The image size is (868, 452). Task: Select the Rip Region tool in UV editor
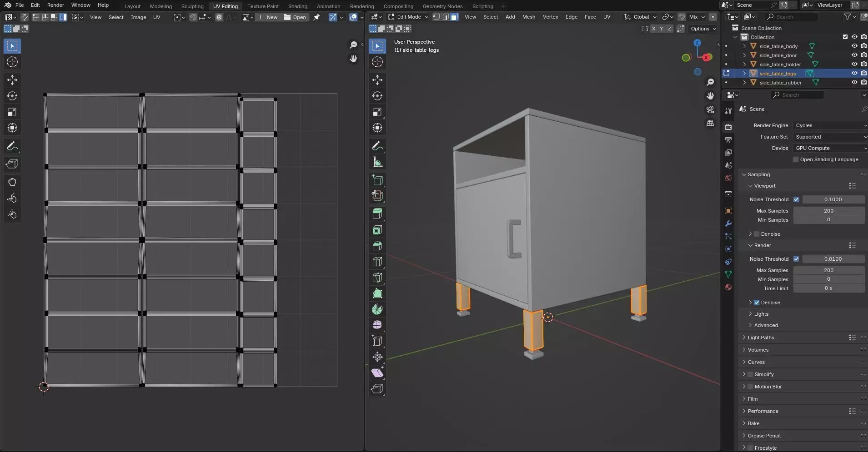(12, 164)
